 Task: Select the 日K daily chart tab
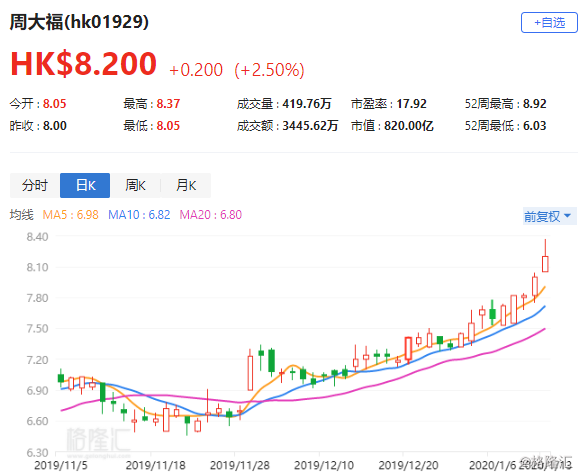click(85, 185)
